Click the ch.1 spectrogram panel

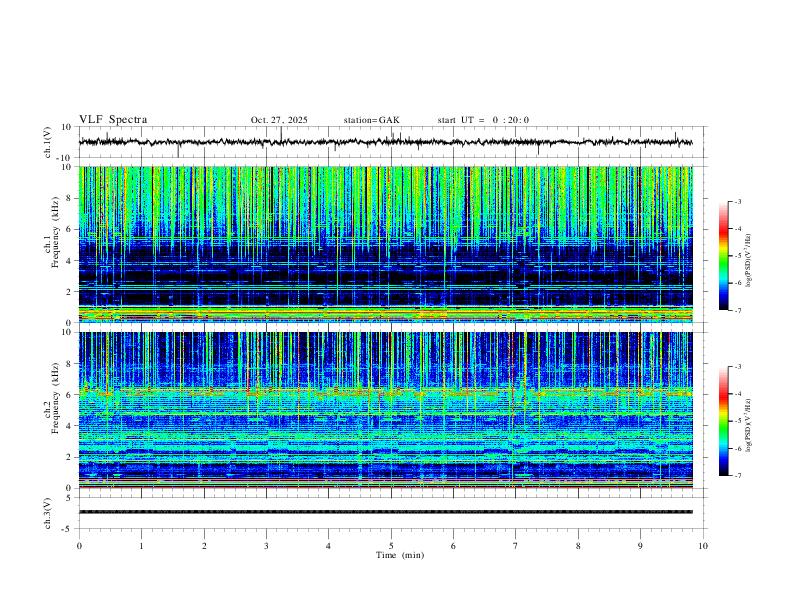click(x=385, y=244)
